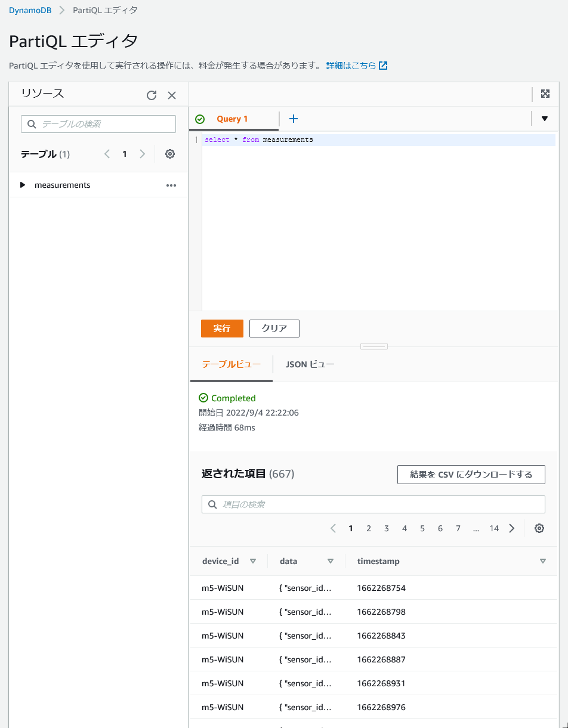The image size is (568, 728).
Task: Click m5-WiSUN in row 1662268798
Action: [223, 612]
